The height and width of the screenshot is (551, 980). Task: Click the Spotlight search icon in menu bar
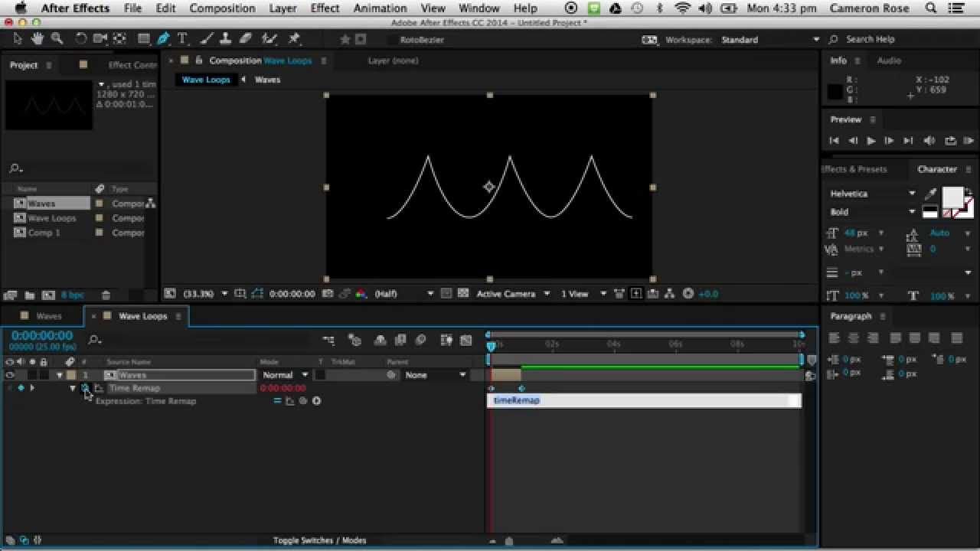pyautogui.click(x=930, y=8)
